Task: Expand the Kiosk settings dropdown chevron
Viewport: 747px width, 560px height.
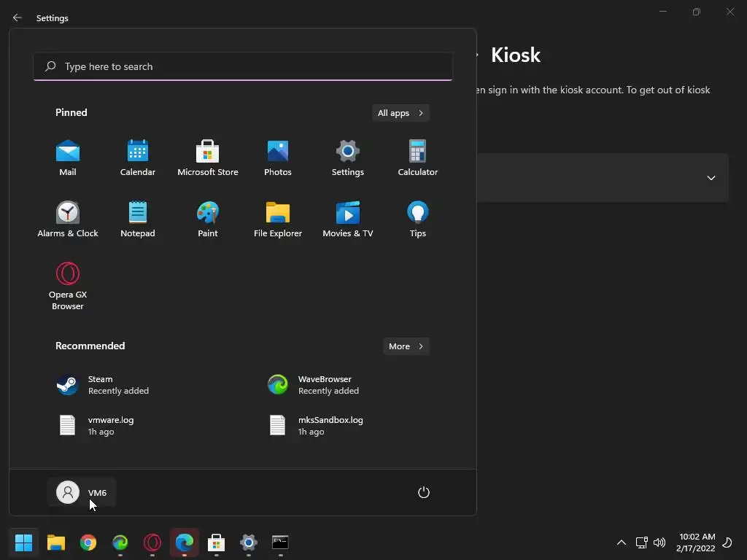Action: coord(711,178)
